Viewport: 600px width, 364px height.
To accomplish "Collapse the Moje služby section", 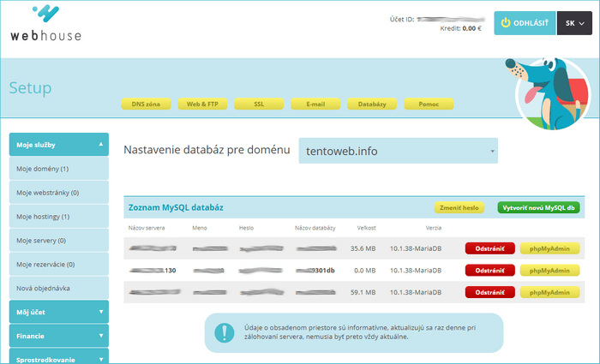I will [x=58, y=145].
